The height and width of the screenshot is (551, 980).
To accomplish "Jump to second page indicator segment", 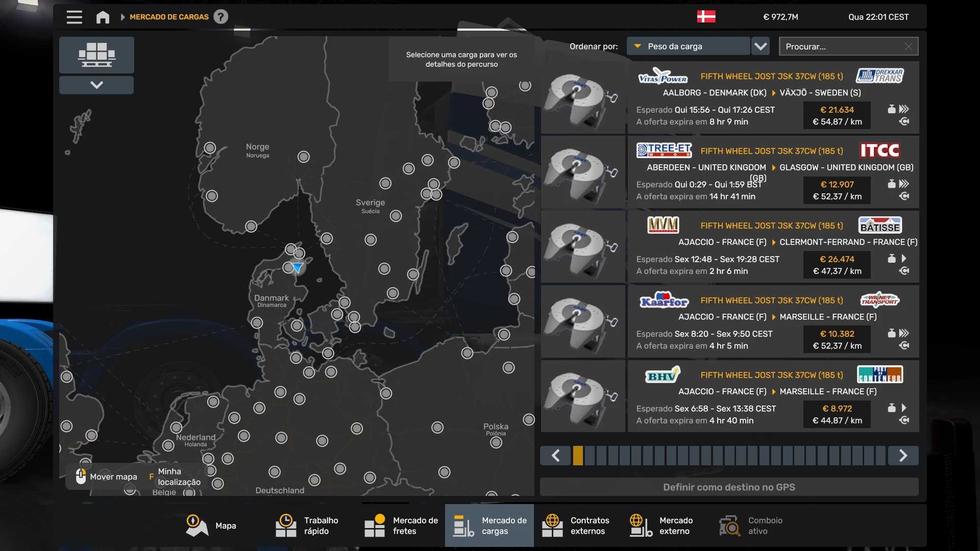I will click(590, 456).
